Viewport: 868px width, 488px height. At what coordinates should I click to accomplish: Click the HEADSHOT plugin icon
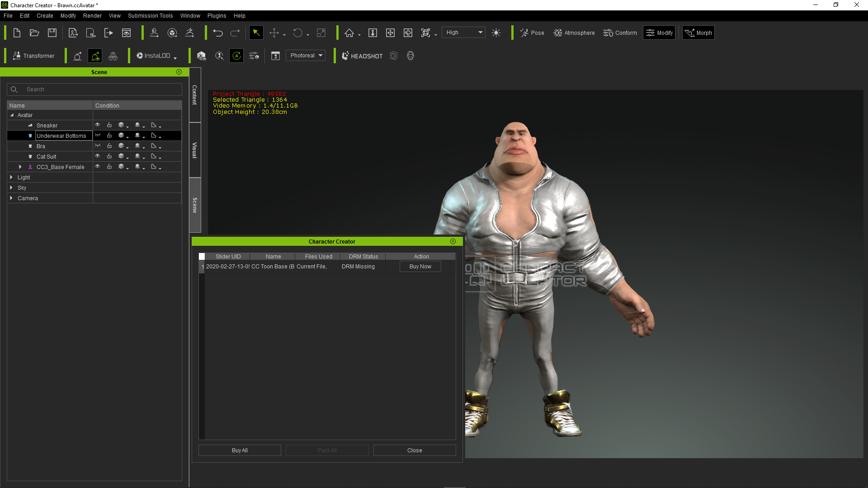click(362, 56)
